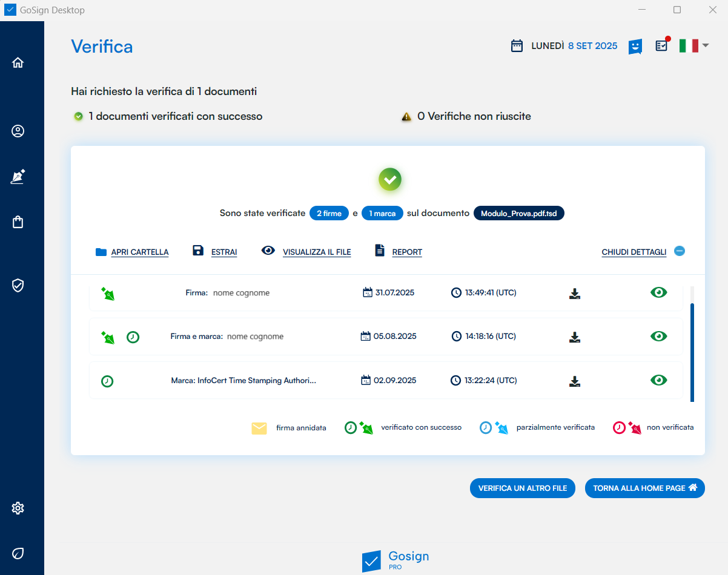Open the signature pen sidebar icon
The image size is (728, 575).
click(18, 177)
